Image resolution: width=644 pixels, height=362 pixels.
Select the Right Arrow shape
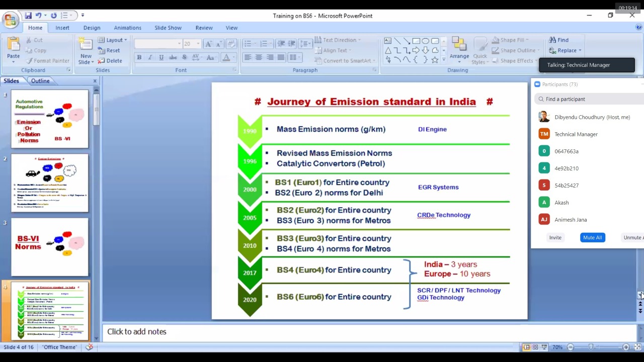pyautogui.click(x=416, y=50)
